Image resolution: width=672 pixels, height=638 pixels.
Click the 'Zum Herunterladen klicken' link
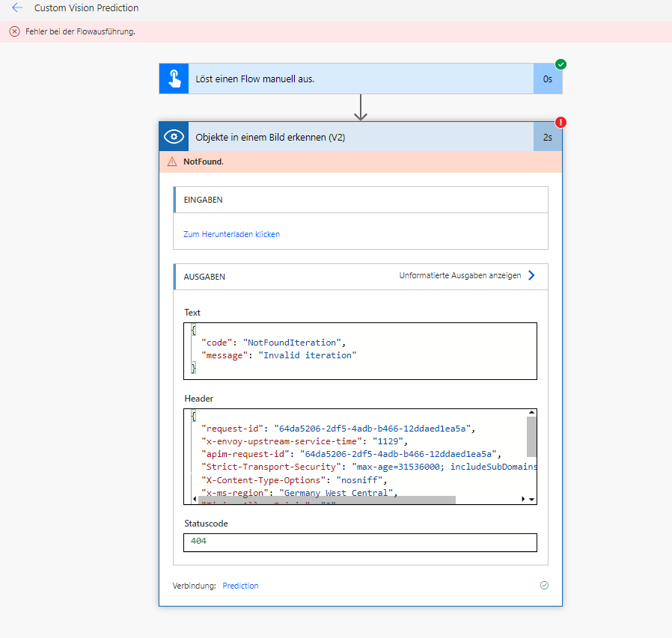231,234
